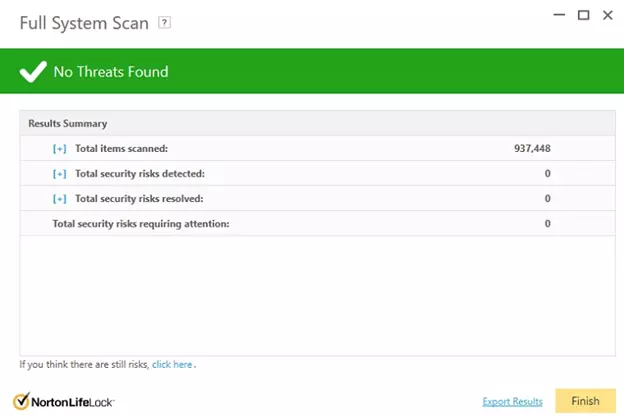Expand the Total items scanned row
This screenshot has height=417, width=624.
point(60,149)
